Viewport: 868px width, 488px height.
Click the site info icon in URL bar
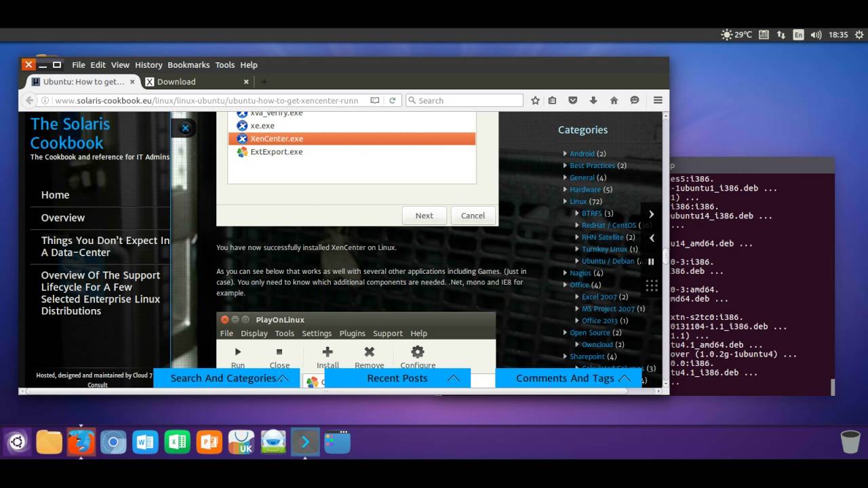pos(45,100)
